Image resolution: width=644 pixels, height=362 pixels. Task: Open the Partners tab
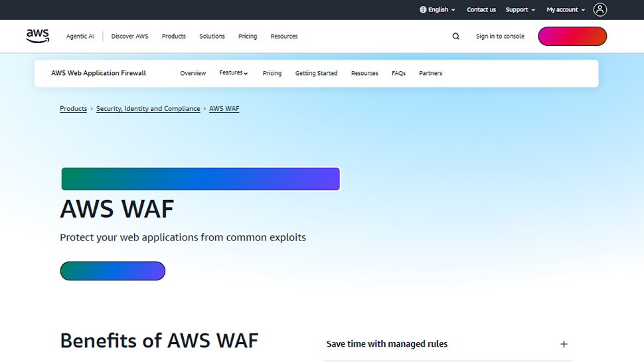(430, 73)
